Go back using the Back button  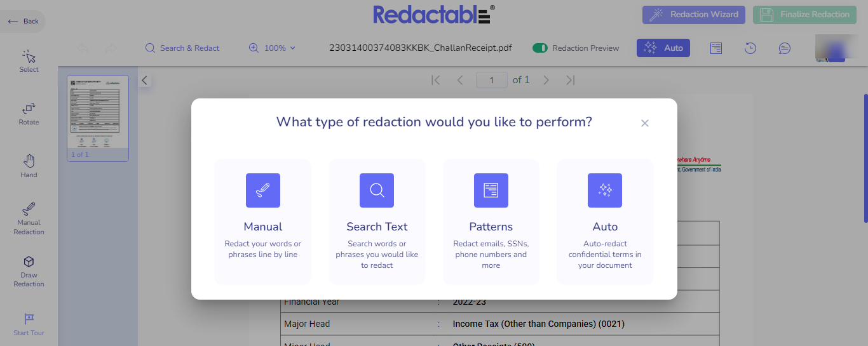(x=23, y=22)
